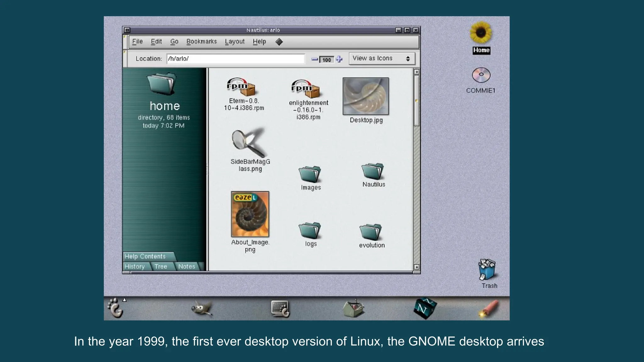Image resolution: width=644 pixels, height=362 pixels.
Task: Open the Nautilus folder
Action: click(x=373, y=172)
